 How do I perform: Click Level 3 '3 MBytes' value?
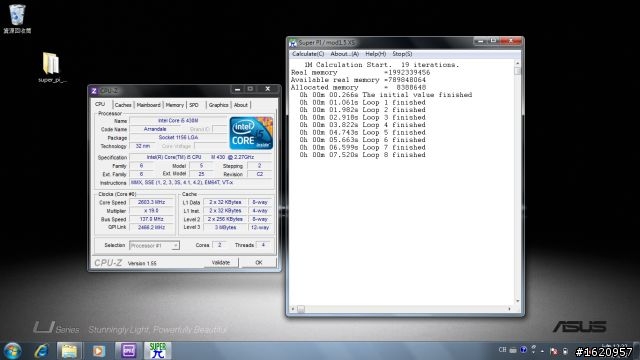(225, 227)
